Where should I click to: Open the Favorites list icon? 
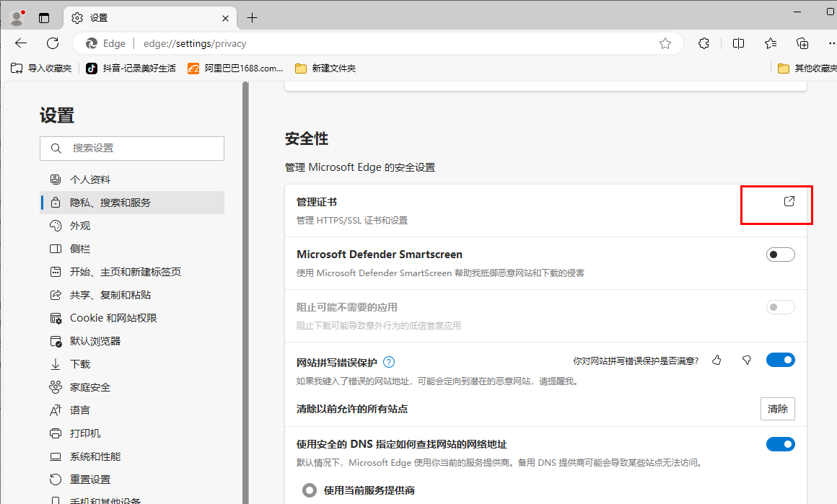point(771,43)
